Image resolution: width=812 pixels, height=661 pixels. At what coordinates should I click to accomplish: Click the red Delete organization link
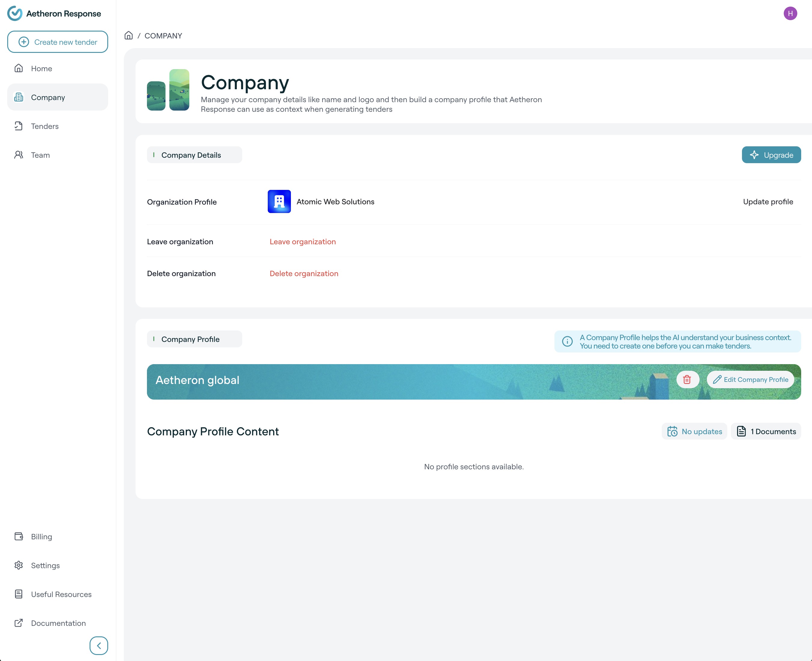pyautogui.click(x=304, y=273)
